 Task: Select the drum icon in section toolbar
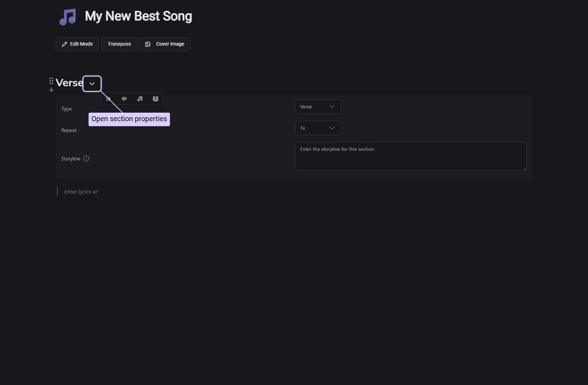click(x=155, y=99)
